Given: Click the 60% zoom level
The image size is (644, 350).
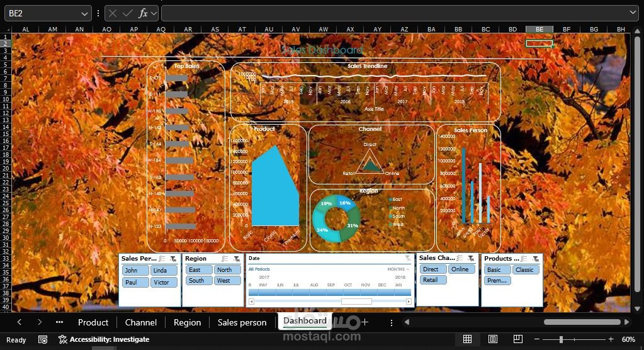Looking at the screenshot, I should [628, 339].
